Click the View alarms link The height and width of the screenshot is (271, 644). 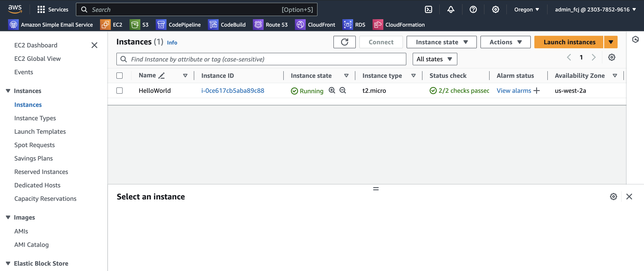click(514, 90)
